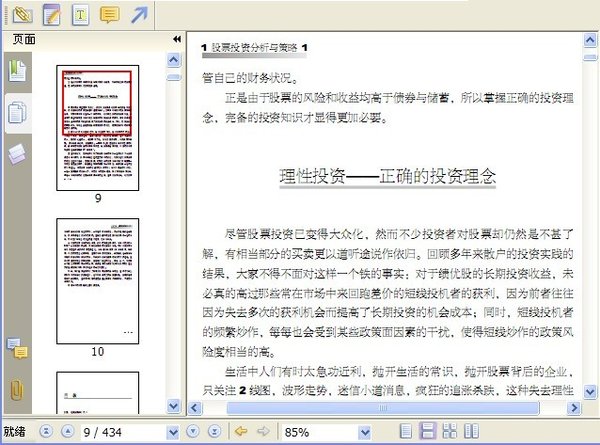Go to the next page
This screenshot has width=600, height=445.
[x=193, y=432]
